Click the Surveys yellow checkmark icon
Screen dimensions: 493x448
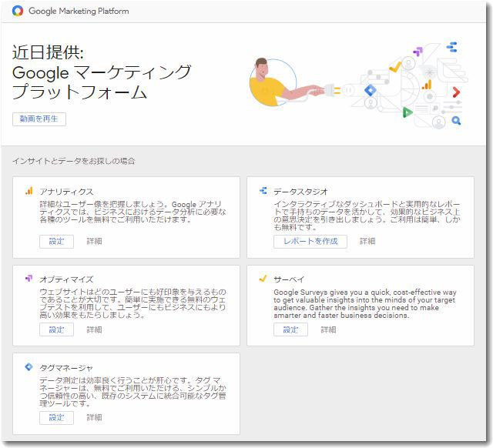point(263,279)
